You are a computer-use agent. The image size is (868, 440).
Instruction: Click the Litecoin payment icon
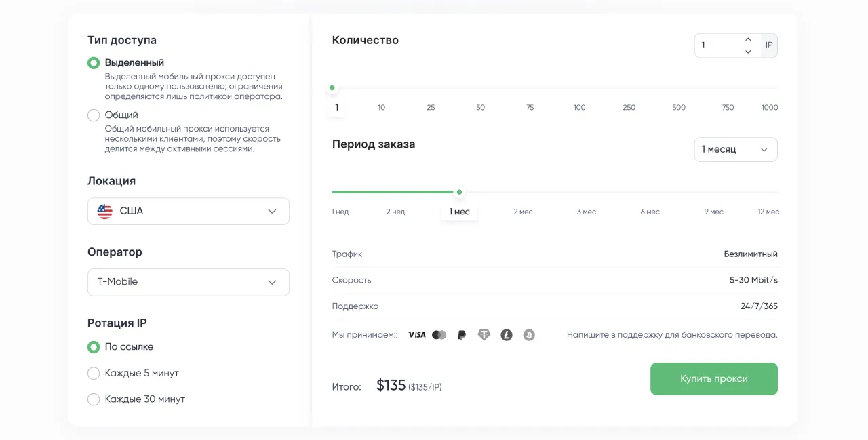pyautogui.click(x=507, y=335)
